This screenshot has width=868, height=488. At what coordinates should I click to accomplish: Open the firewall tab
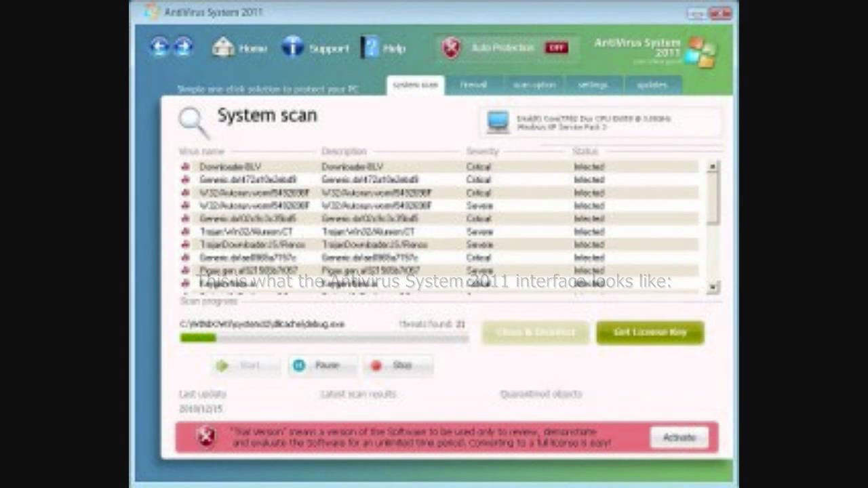[x=473, y=85]
